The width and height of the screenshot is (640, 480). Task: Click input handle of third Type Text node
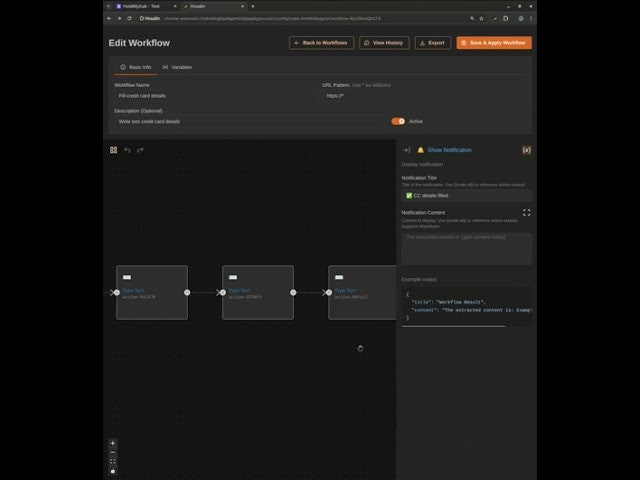[x=329, y=293]
